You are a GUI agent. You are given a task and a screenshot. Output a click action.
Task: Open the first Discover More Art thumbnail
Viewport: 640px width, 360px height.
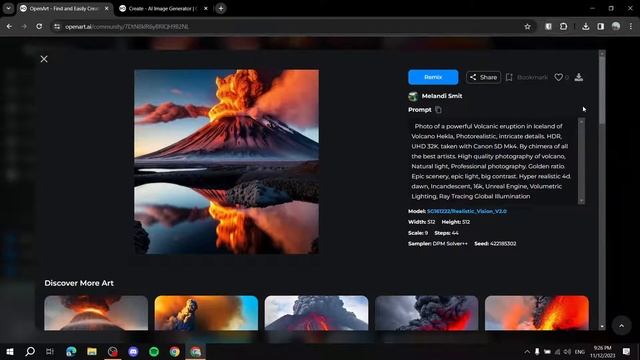(x=96, y=313)
